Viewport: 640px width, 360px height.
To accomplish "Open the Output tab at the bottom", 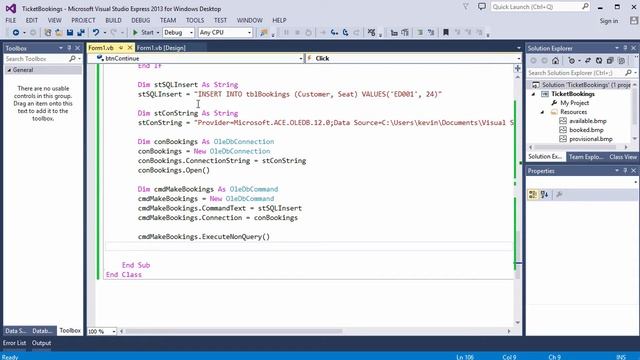I will (41, 343).
